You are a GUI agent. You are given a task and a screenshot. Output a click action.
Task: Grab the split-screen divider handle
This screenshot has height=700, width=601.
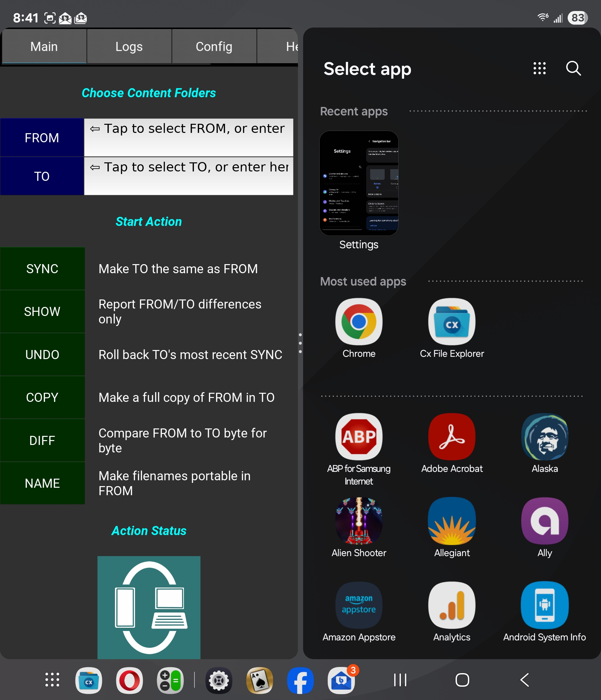tap(300, 343)
